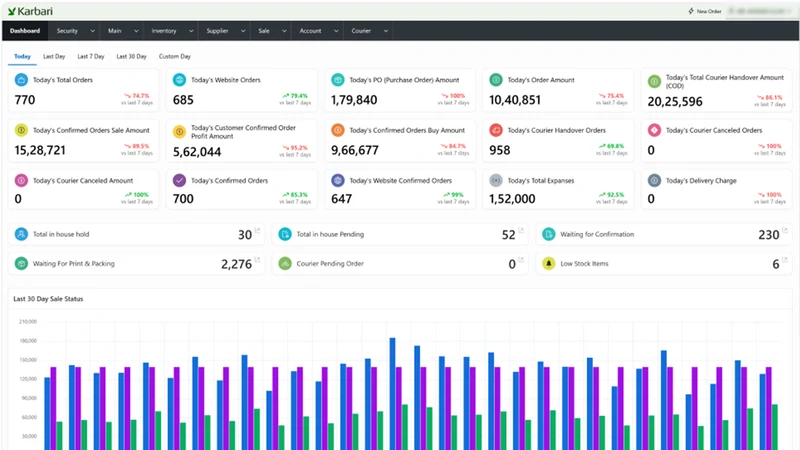The width and height of the screenshot is (800, 450).
Task: Switch to the Last 30 Day tab
Action: pos(132,56)
